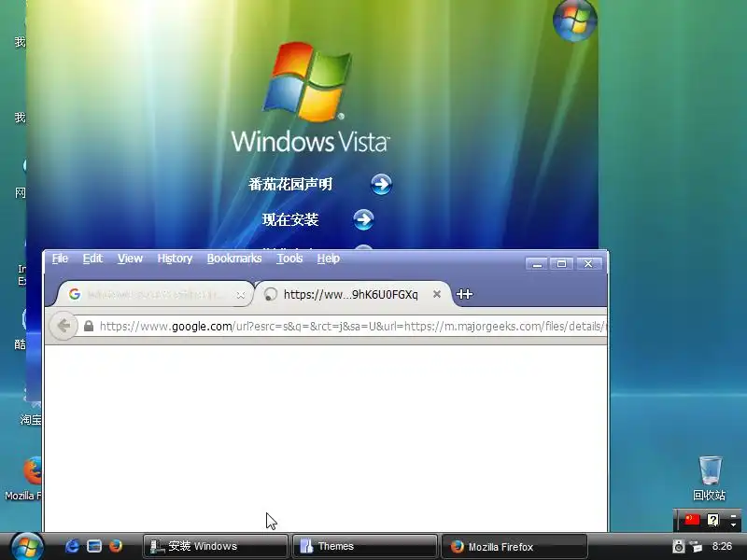This screenshot has width=747, height=560.
Task: Launch Internet Explorer from quick launch
Action: click(72, 546)
